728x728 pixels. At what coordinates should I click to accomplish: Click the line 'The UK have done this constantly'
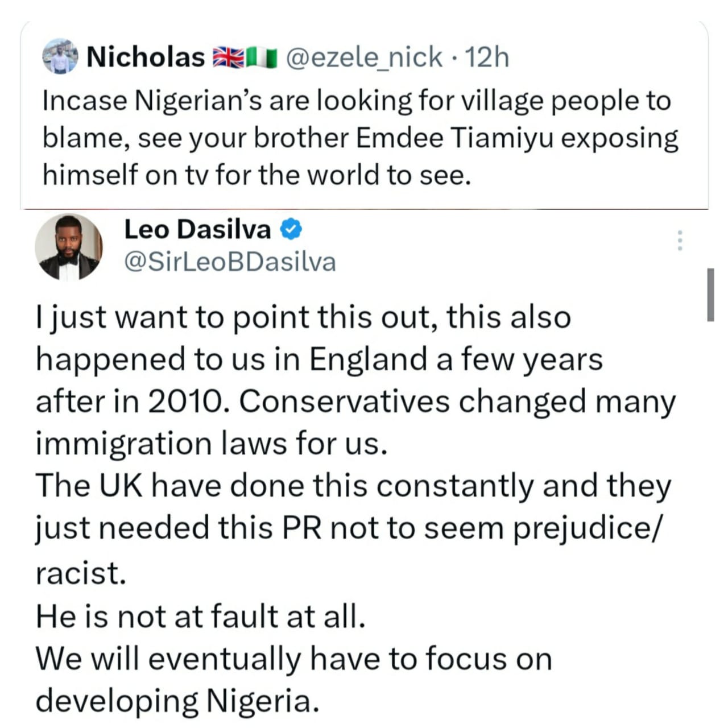(x=353, y=486)
